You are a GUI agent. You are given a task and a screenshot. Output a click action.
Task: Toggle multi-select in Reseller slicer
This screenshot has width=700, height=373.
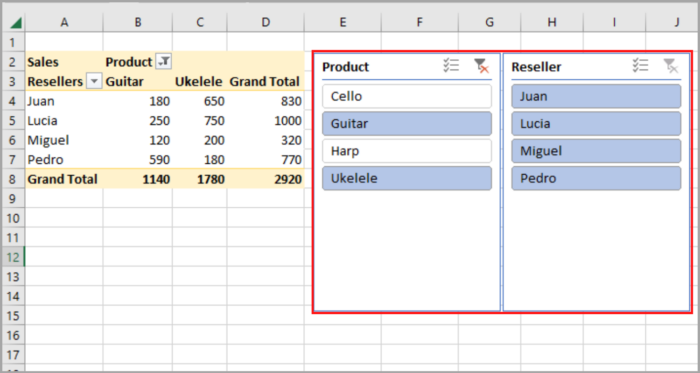(x=640, y=66)
